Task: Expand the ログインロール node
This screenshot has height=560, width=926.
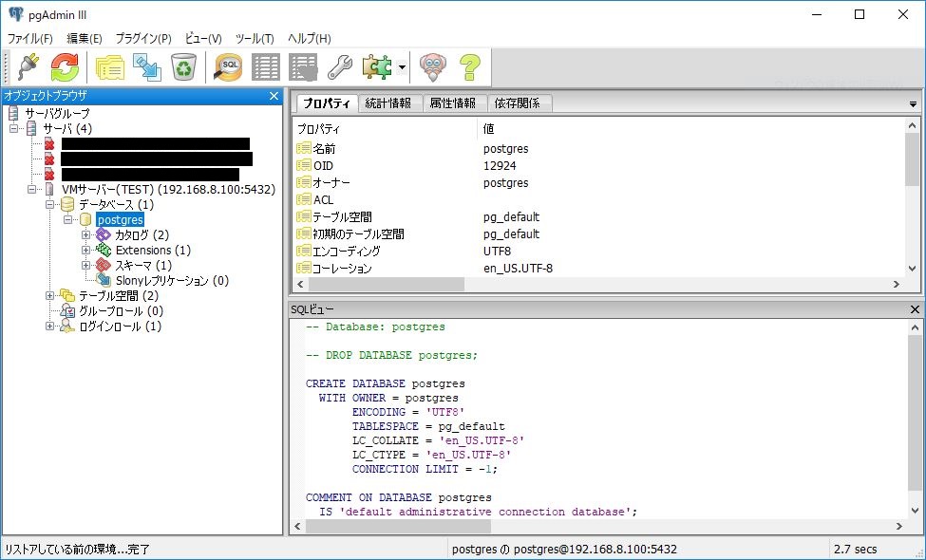Action: point(48,327)
